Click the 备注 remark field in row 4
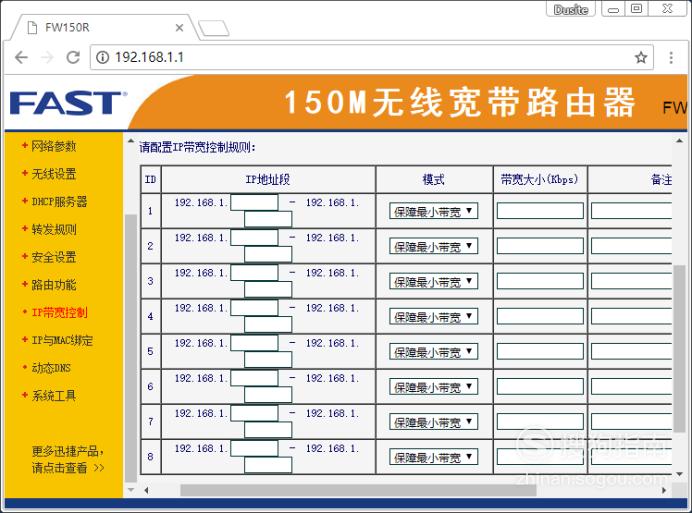The image size is (692, 513). [632, 316]
